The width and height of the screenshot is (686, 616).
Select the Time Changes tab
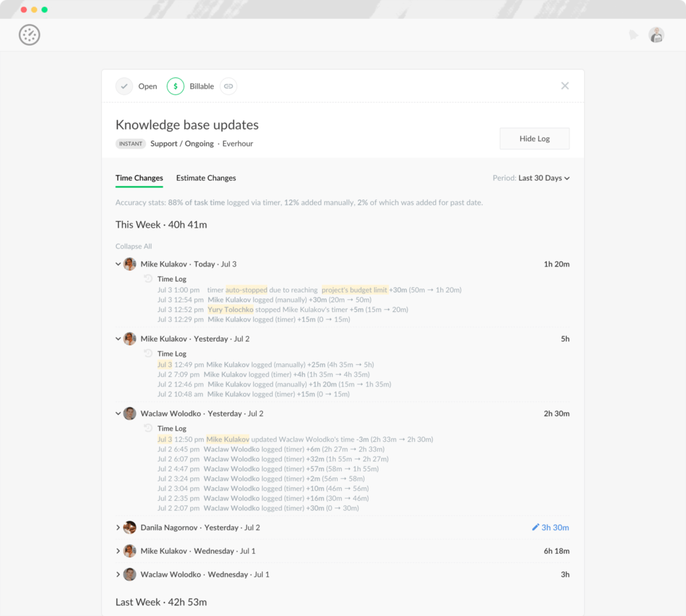[139, 178]
